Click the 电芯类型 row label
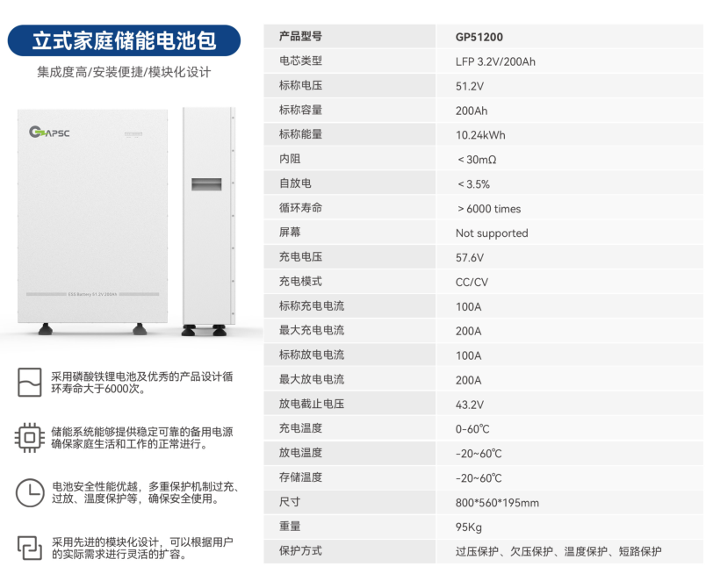 [x=300, y=61]
